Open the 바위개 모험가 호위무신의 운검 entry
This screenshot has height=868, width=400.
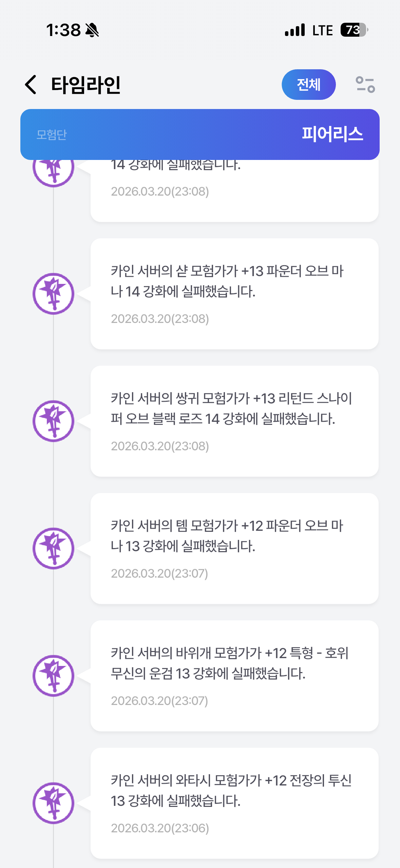[234, 676]
